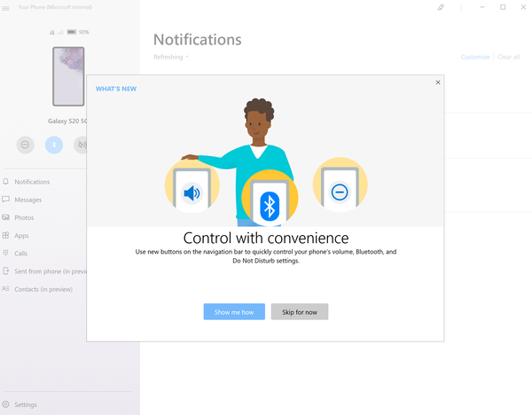Image resolution: width=532 pixels, height=415 pixels.
Task: Open the hamburger navigation menu
Action: coord(6,7)
